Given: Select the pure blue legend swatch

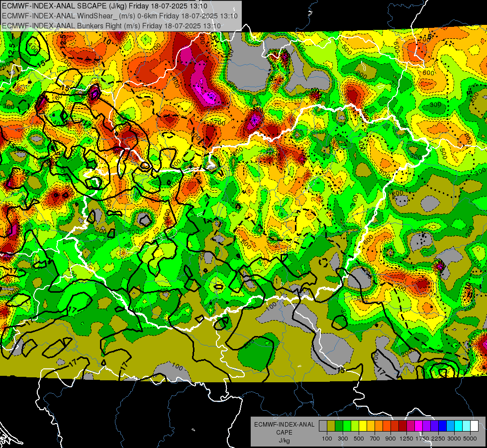Looking at the screenshot, I should [443, 426].
